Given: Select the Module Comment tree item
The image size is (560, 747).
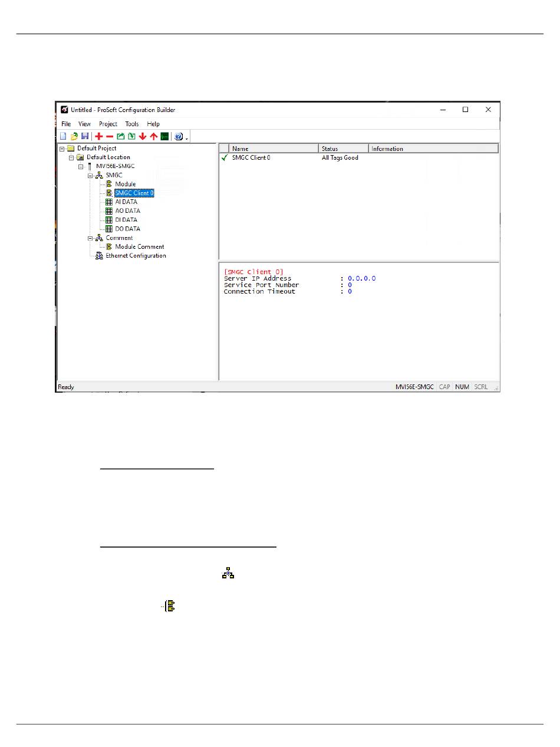Looking at the screenshot, I should pyautogui.click(x=140, y=247).
